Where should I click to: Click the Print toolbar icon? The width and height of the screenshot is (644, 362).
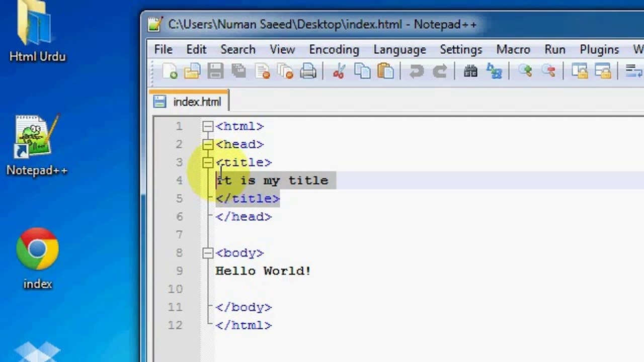click(x=308, y=71)
